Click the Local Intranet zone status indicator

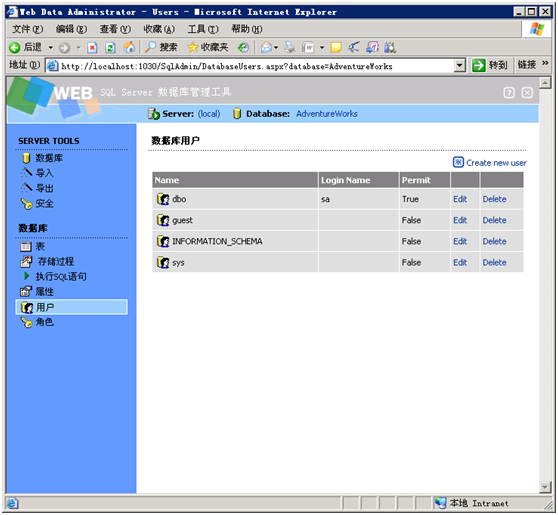pyautogui.click(x=472, y=503)
